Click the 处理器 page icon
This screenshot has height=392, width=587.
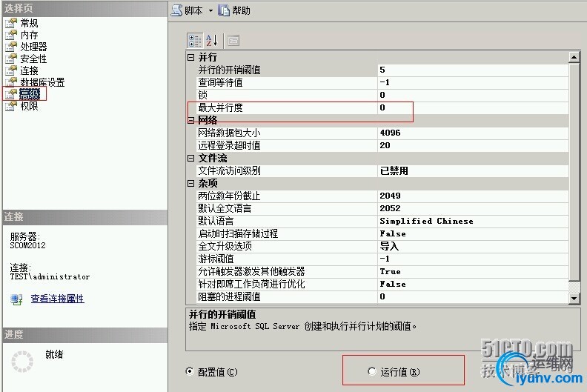[x=11, y=47]
